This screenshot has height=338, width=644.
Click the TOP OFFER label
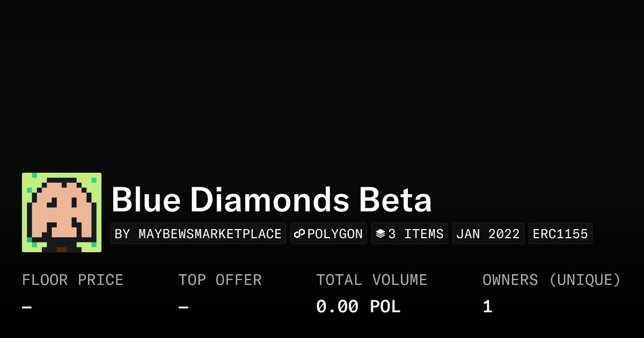click(220, 280)
